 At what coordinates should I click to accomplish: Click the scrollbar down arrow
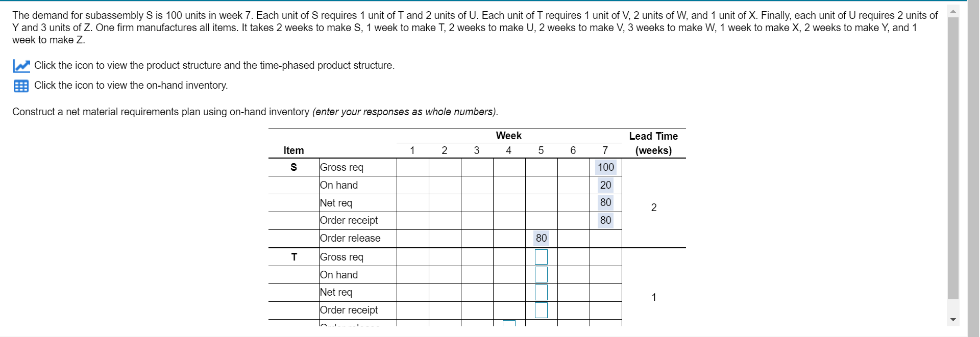953,319
